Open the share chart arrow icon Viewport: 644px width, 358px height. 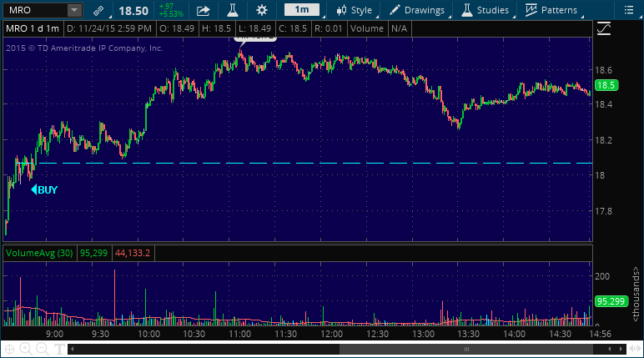pos(203,10)
